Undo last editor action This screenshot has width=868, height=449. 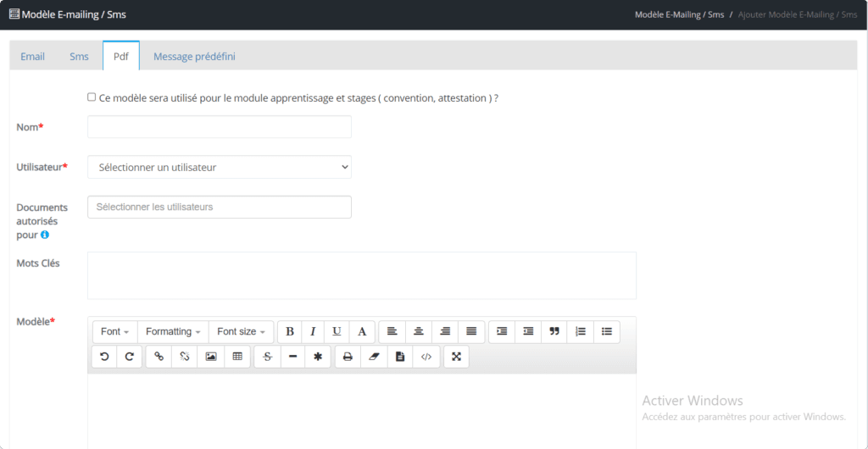click(104, 358)
